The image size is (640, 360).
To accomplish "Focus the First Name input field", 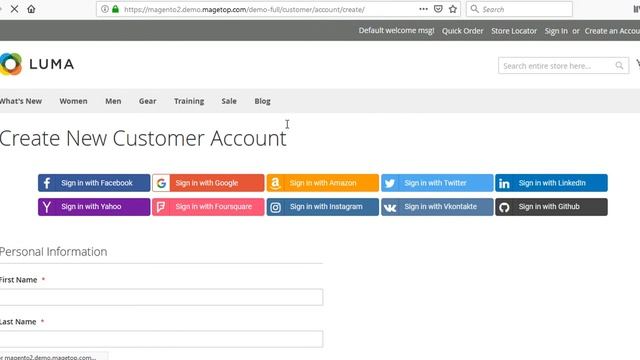I will (161, 297).
